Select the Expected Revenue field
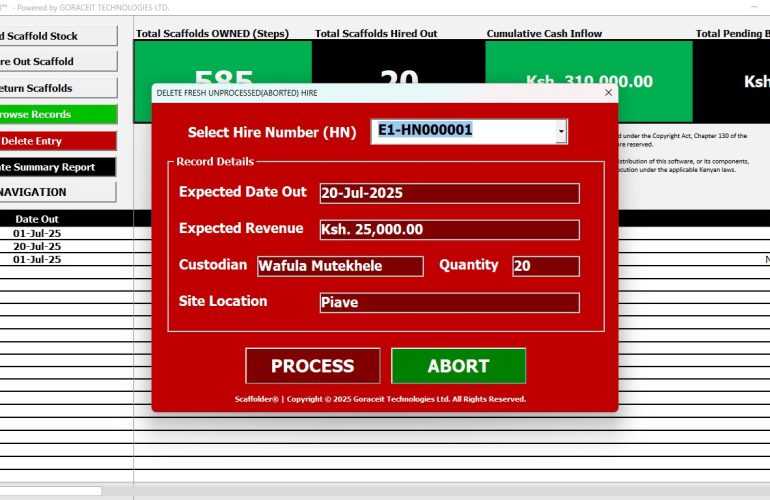 [449, 230]
